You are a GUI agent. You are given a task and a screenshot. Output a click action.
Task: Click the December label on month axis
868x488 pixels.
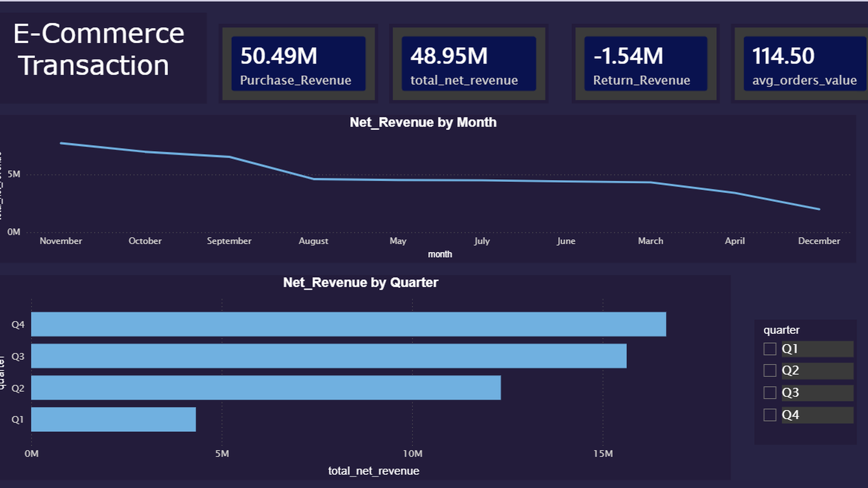(x=819, y=241)
